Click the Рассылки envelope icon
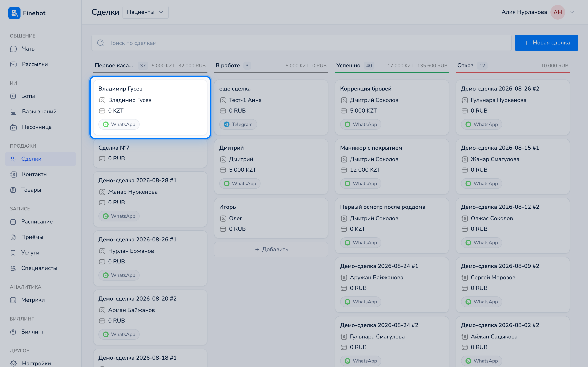Viewport: 588px width, 367px height. click(x=13, y=64)
